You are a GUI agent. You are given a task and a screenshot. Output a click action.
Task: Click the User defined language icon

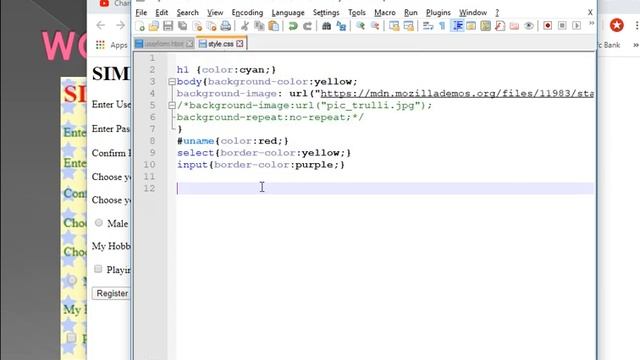coord(471,27)
